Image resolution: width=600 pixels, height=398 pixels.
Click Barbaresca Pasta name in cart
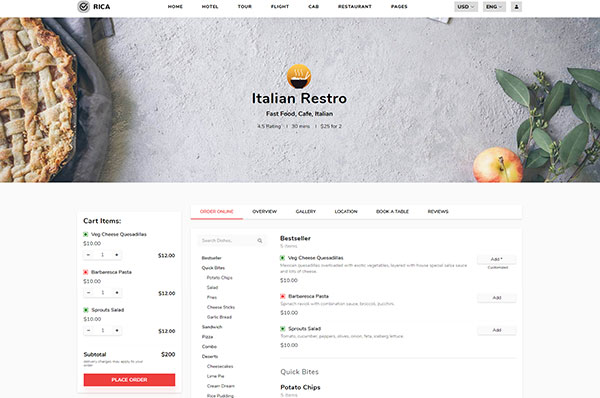(x=111, y=272)
